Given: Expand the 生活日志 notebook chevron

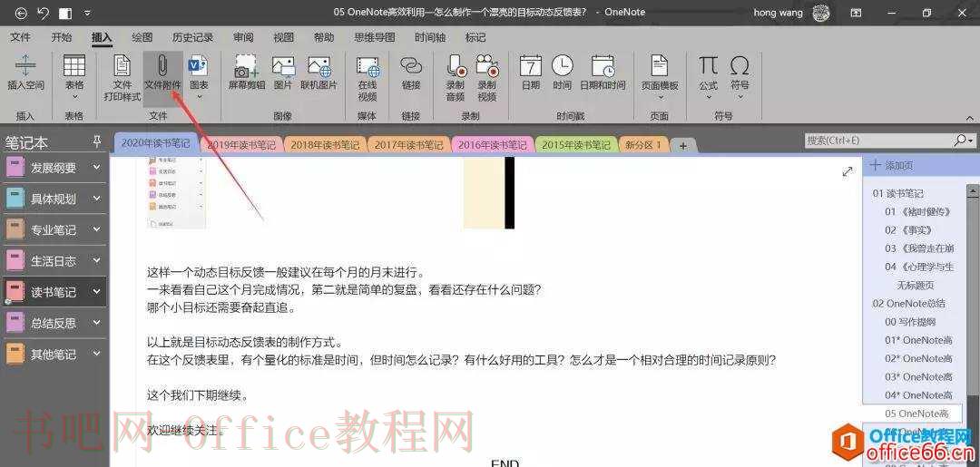Looking at the screenshot, I should [96, 260].
